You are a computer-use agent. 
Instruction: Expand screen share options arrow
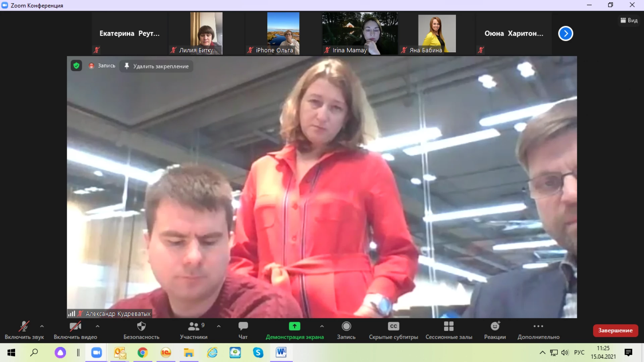[x=322, y=326]
